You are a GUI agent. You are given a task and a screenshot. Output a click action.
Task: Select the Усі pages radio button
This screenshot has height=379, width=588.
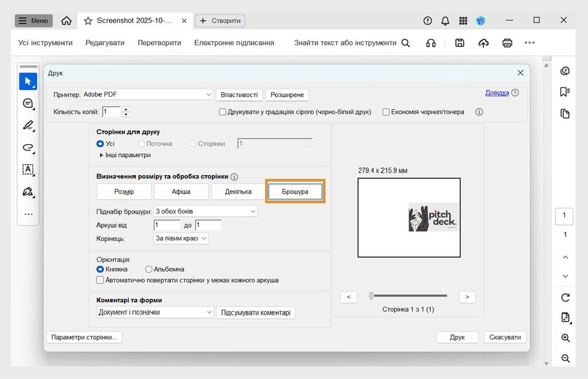(100, 144)
